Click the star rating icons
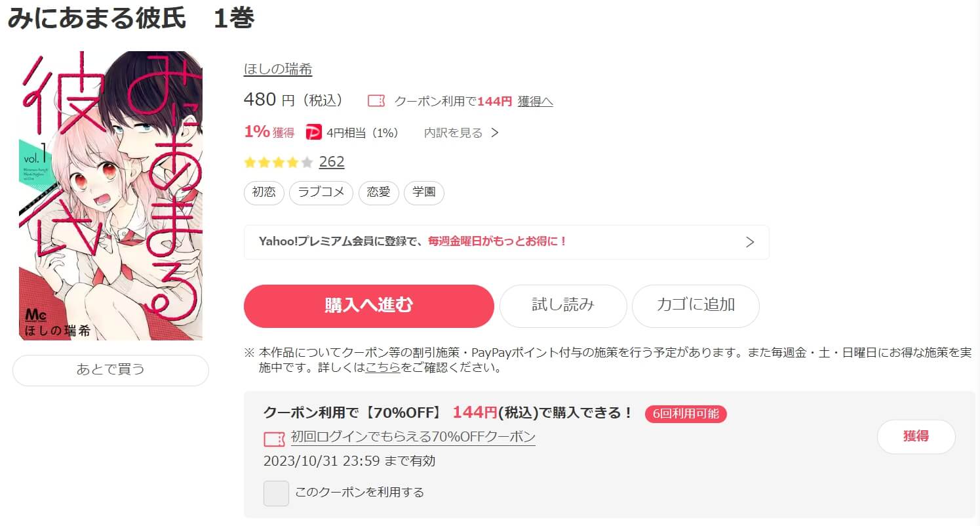This screenshot has height=526, width=980. (x=279, y=162)
